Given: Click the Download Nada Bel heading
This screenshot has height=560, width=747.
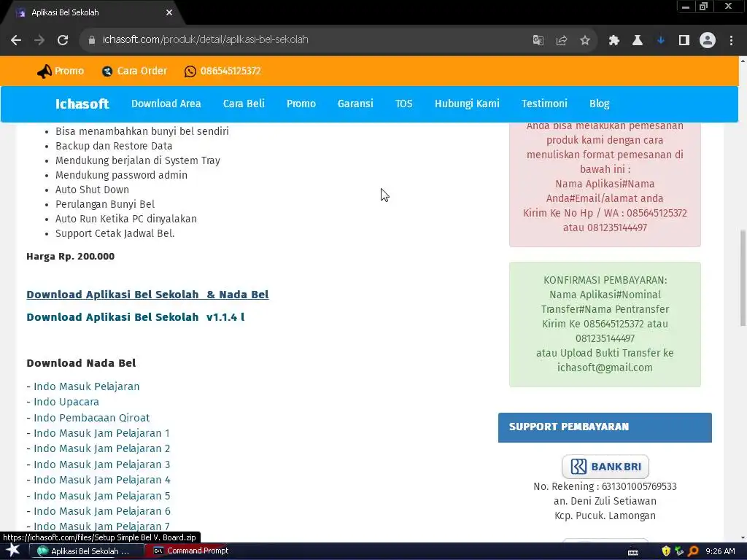Looking at the screenshot, I should point(82,363).
